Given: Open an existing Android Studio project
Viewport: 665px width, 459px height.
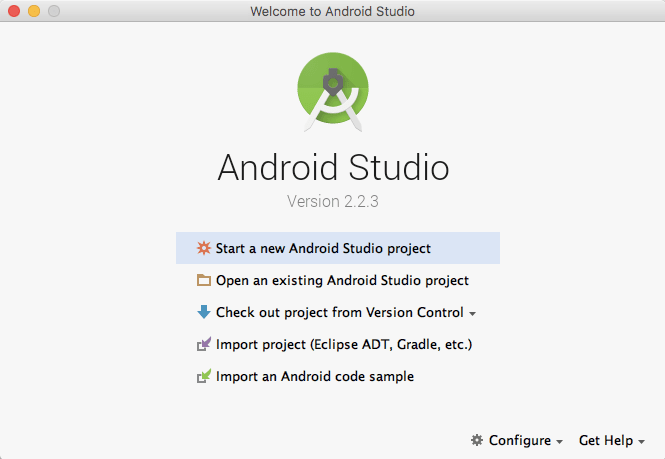Looking at the screenshot, I should tap(338, 280).
